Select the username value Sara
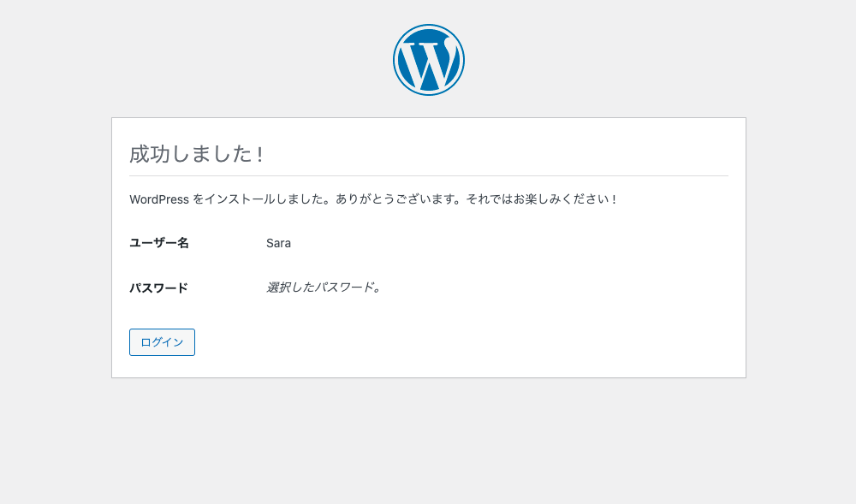This screenshot has height=504, width=856. click(x=278, y=243)
